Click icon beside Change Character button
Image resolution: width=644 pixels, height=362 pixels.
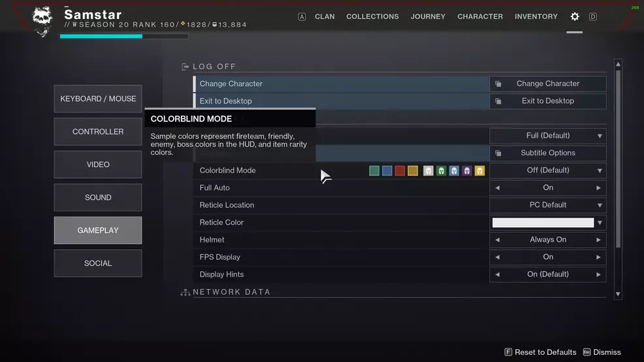click(x=498, y=84)
